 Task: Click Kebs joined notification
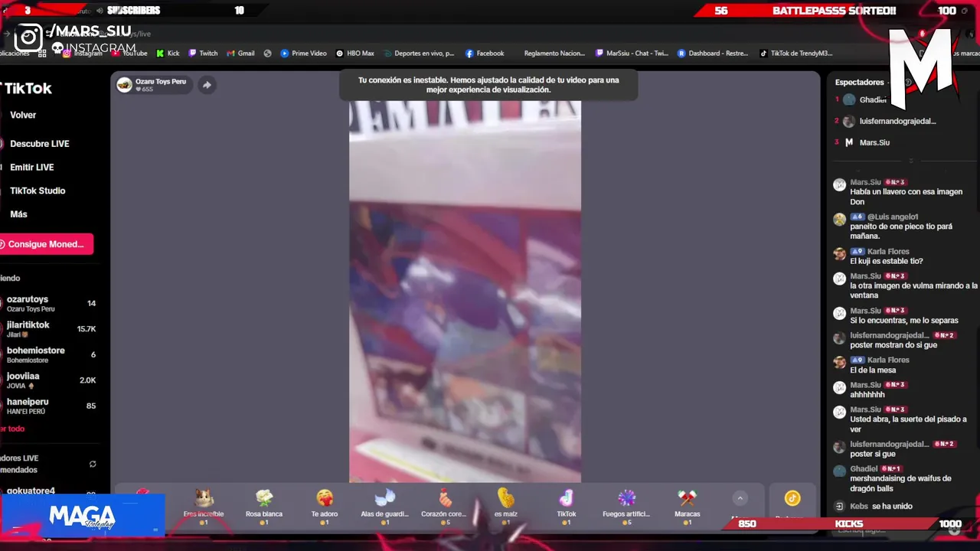point(874,506)
